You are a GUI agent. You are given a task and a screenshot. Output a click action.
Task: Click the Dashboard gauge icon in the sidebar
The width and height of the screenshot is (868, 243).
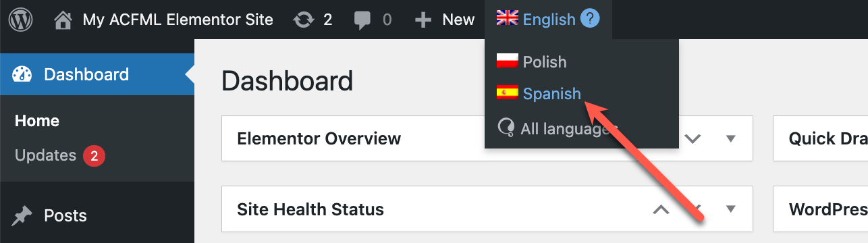click(22, 74)
